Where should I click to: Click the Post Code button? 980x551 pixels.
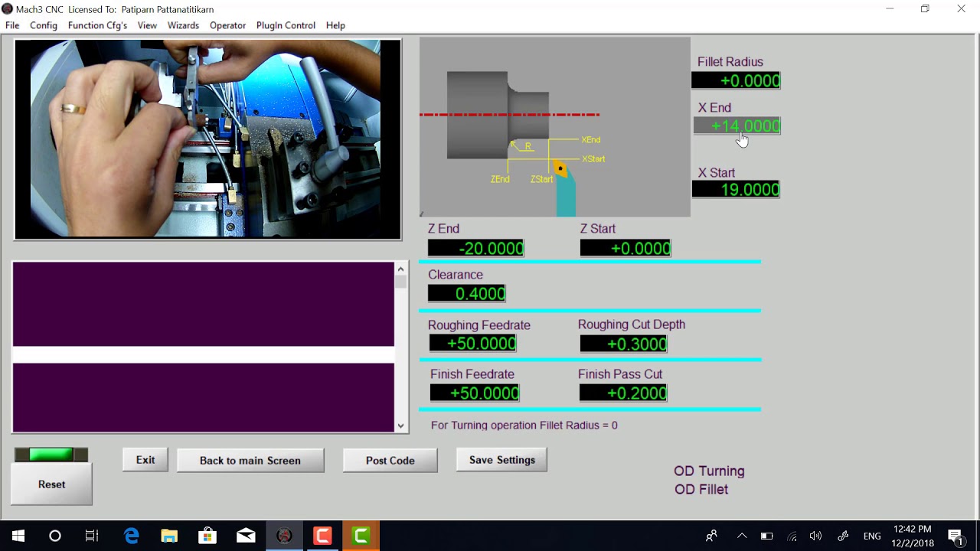[390, 461]
